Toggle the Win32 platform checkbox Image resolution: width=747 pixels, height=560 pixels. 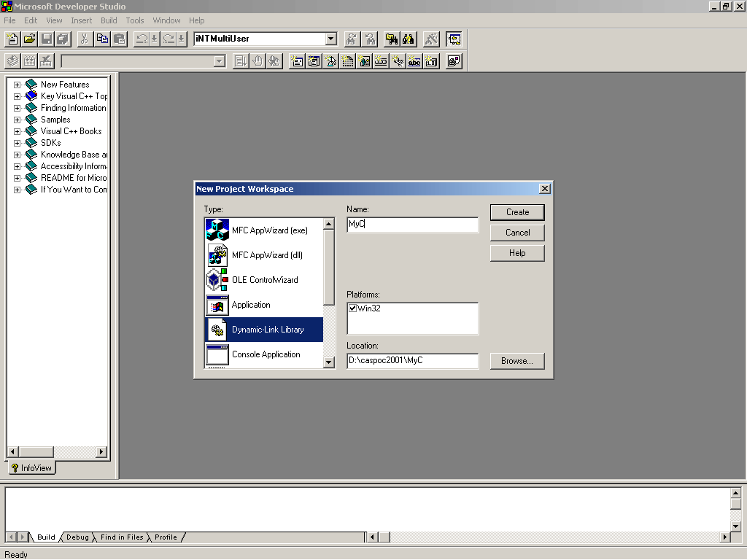[x=352, y=308]
